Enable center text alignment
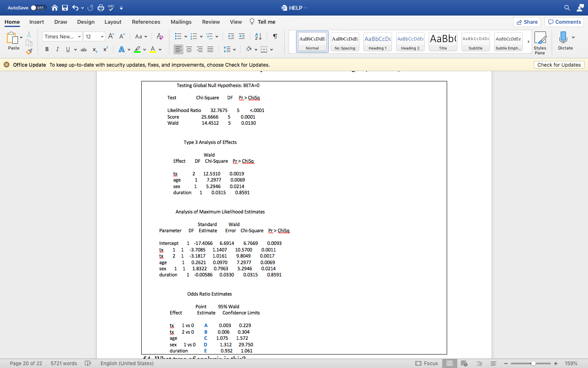 pyautogui.click(x=189, y=49)
